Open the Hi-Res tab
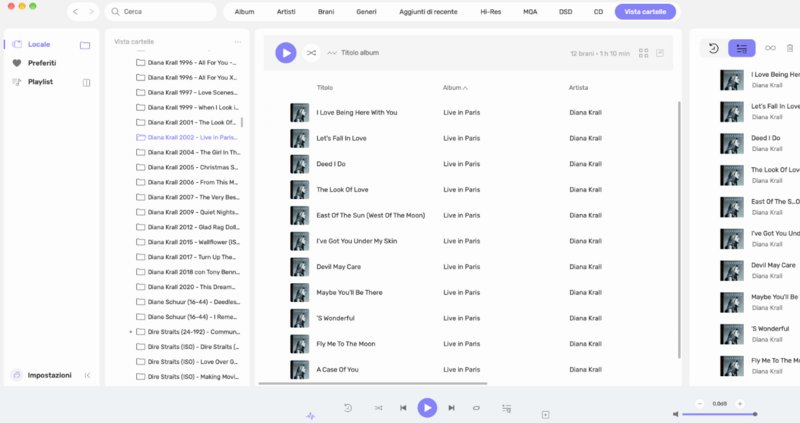This screenshot has width=800, height=423. [490, 12]
